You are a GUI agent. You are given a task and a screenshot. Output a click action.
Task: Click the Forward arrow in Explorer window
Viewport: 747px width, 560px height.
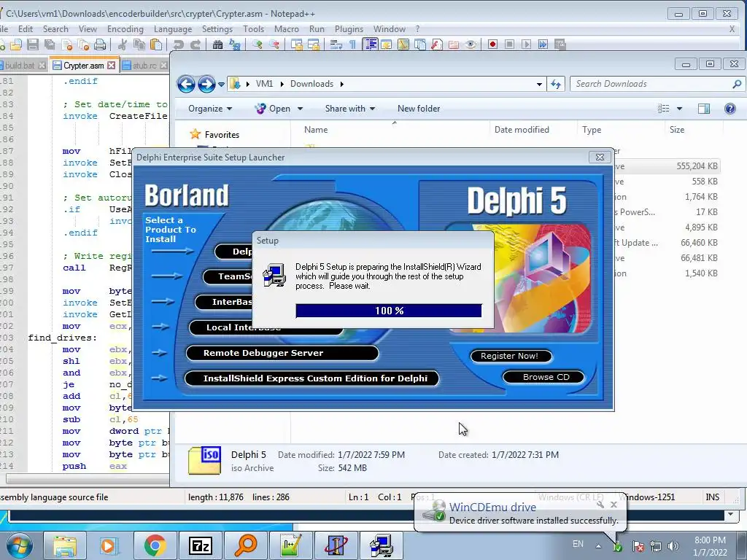pos(206,85)
